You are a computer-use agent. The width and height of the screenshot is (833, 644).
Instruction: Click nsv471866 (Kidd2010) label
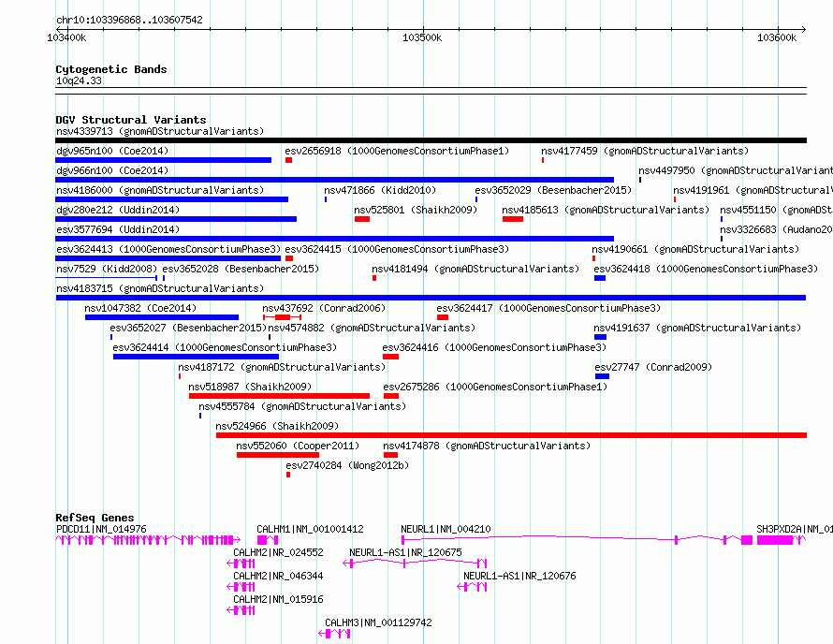coord(380,190)
